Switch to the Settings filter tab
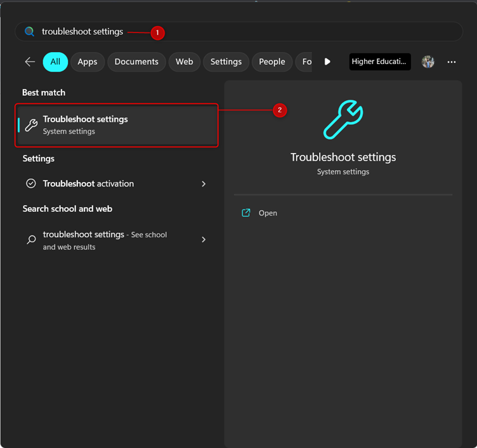The width and height of the screenshot is (477, 448). tap(226, 62)
